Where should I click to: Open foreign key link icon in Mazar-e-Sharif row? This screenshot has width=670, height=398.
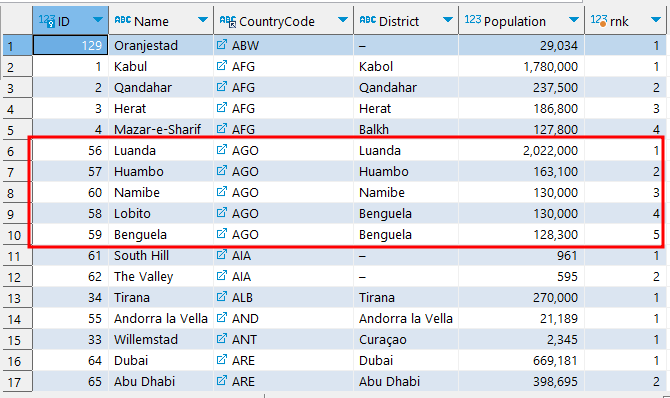(222, 128)
